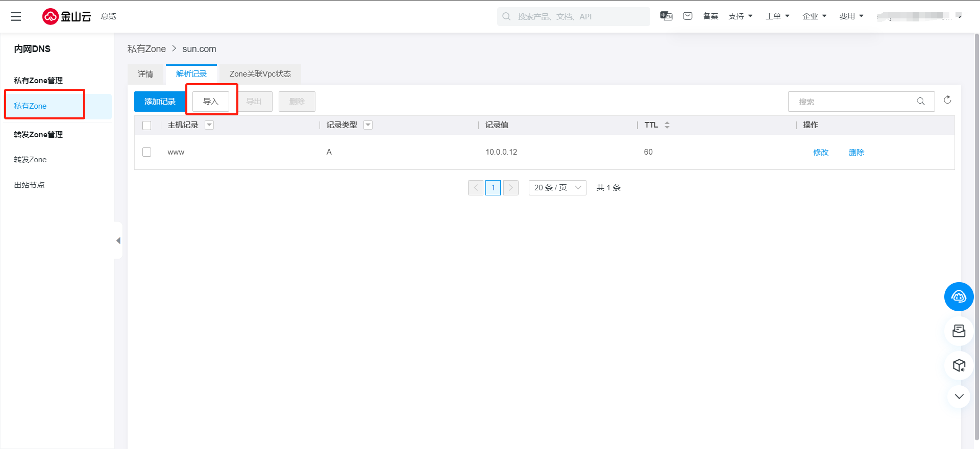Open the message inbox envelope icon
This screenshot has height=449, width=980.
pos(688,16)
